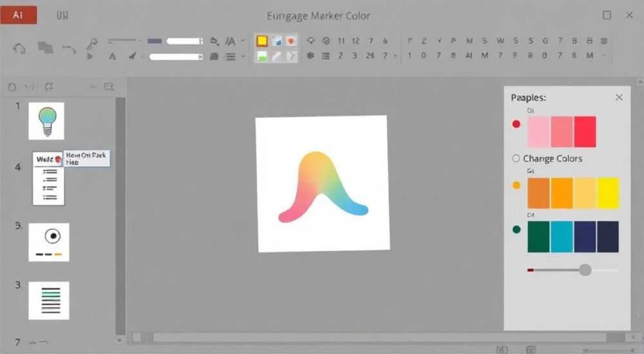Expand the arrow next to /A icon
Image resolution: width=644 pixels, height=354 pixels.
(x=243, y=41)
